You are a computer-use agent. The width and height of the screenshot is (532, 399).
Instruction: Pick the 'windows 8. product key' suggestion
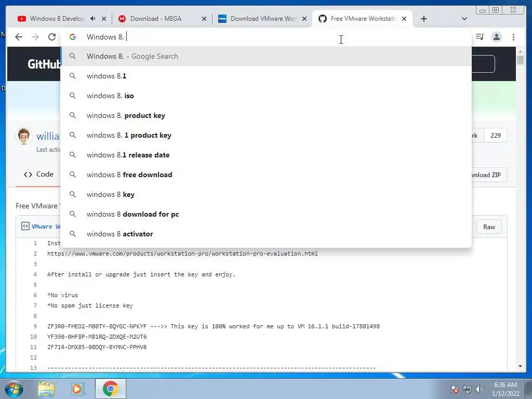pos(266,115)
